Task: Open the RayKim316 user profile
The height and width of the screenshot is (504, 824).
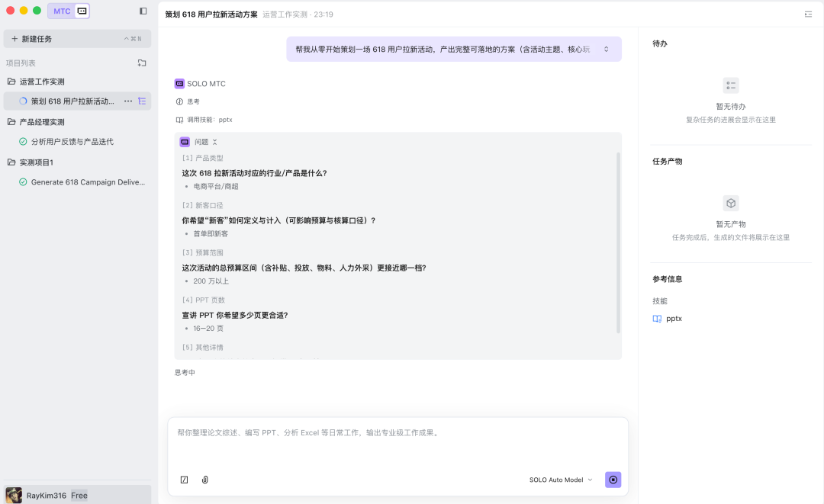Action: coord(47,495)
